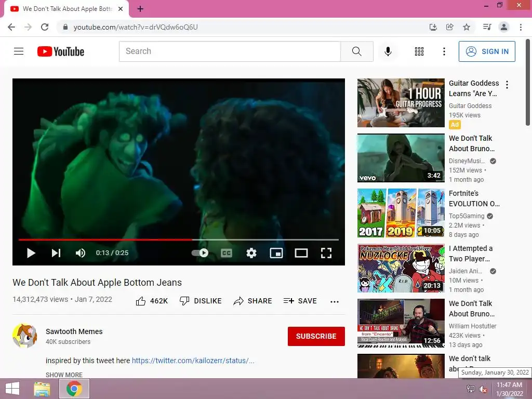Toggle the autoplay switch
This screenshot has width=532, height=399.
pos(200,253)
